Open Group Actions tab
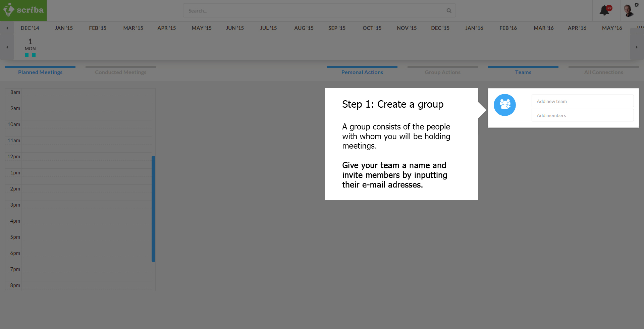 tap(442, 72)
